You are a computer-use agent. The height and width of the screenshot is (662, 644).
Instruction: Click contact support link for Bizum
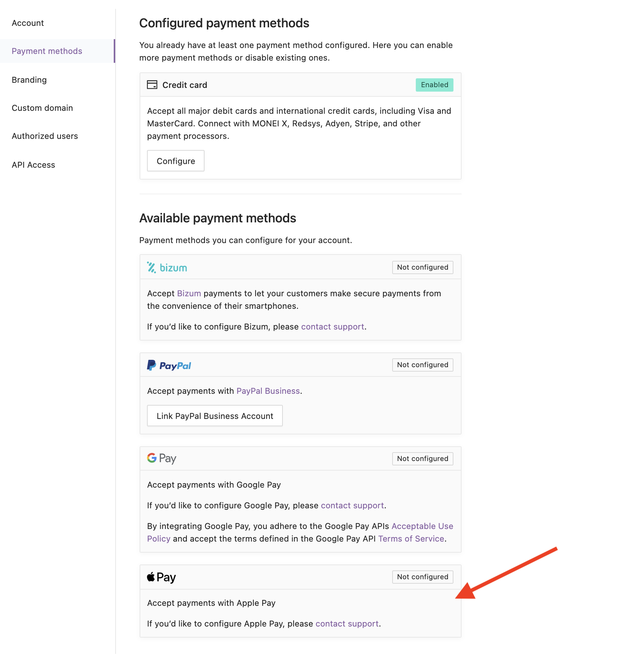[x=333, y=327]
